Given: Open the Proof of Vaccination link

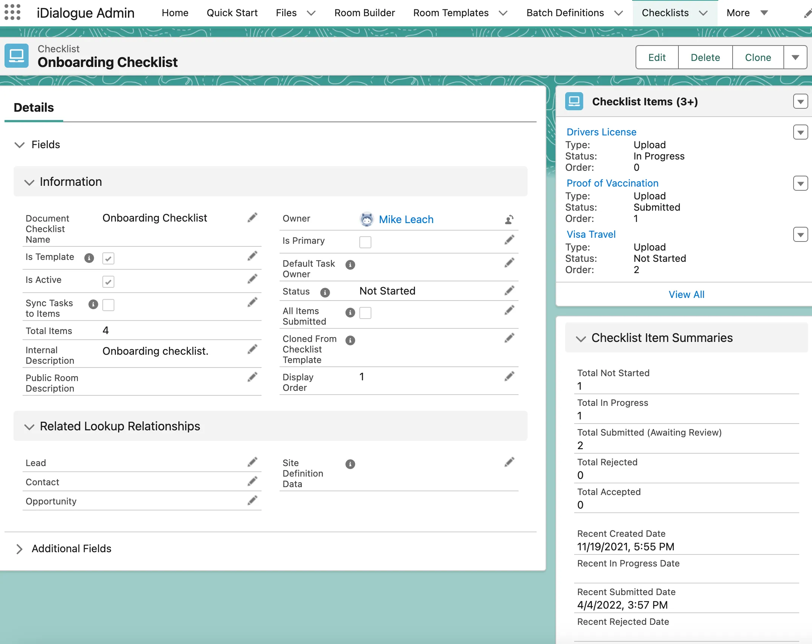Looking at the screenshot, I should (x=613, y=184).
